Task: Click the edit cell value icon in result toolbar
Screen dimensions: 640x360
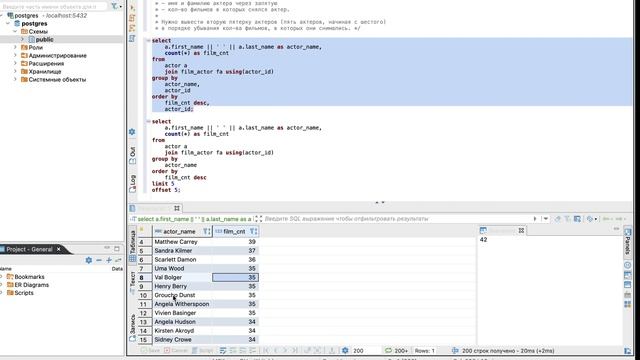Action: [x=223, y=351]
